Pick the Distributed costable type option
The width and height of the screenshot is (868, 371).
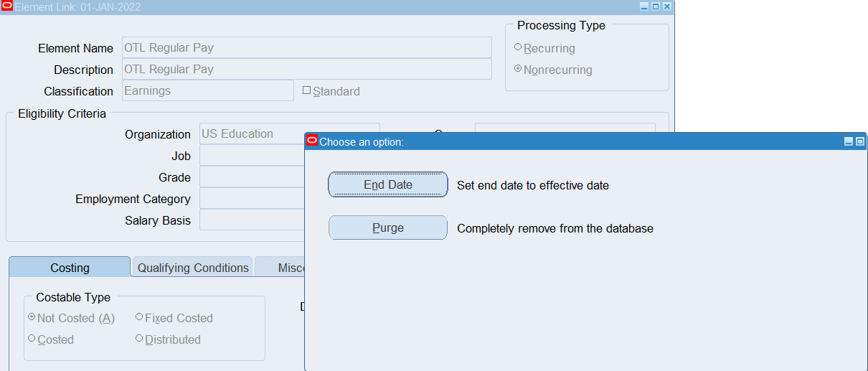[139, 339]
